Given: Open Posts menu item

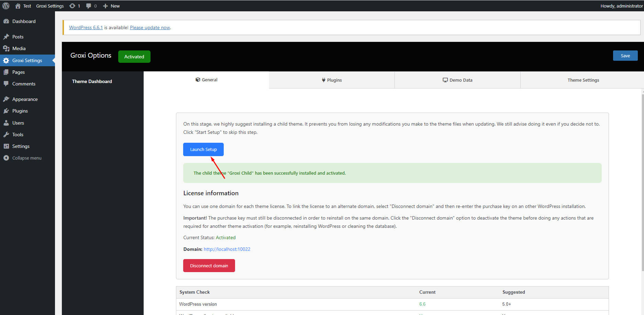Looking at the screenshot, I should (27, 37).
